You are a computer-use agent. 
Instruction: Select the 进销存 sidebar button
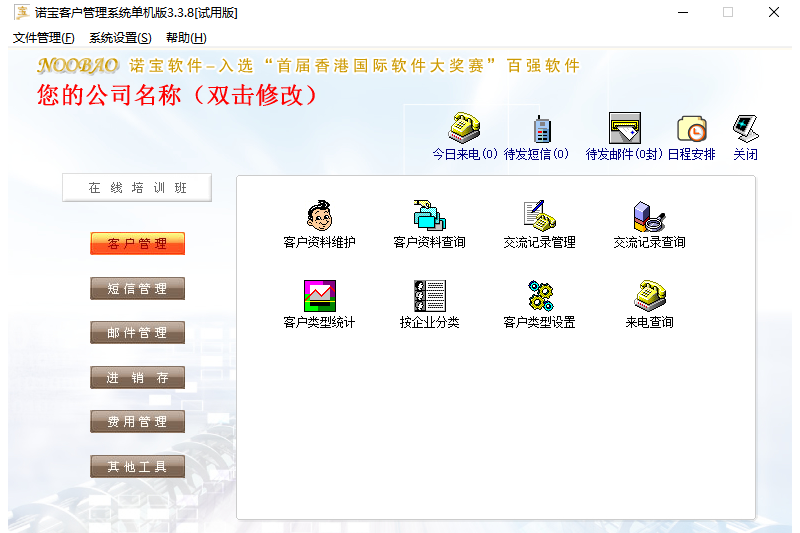pos(137,377)
